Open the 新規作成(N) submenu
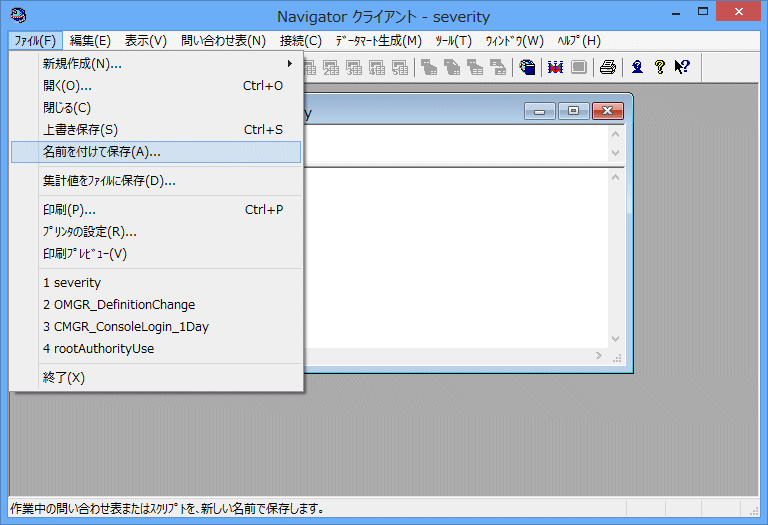Viewport: 768px width, 525px height. (x=156, y=64)
